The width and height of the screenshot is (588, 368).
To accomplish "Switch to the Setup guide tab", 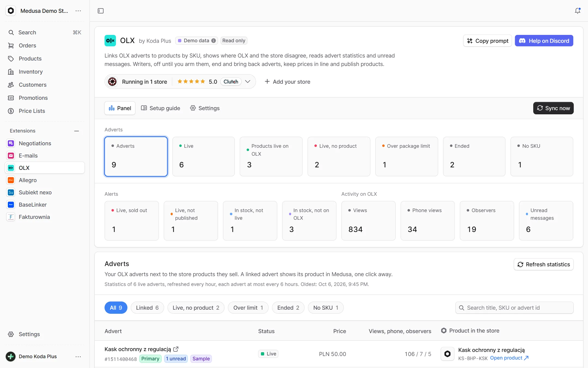I will click(160, 108).
